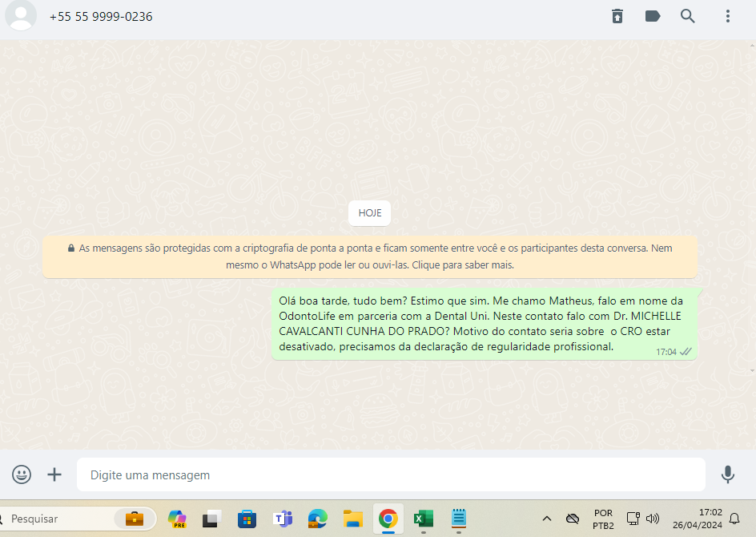
Task: Open Microsoft Store from the taskbar
Action: [247, 519]
